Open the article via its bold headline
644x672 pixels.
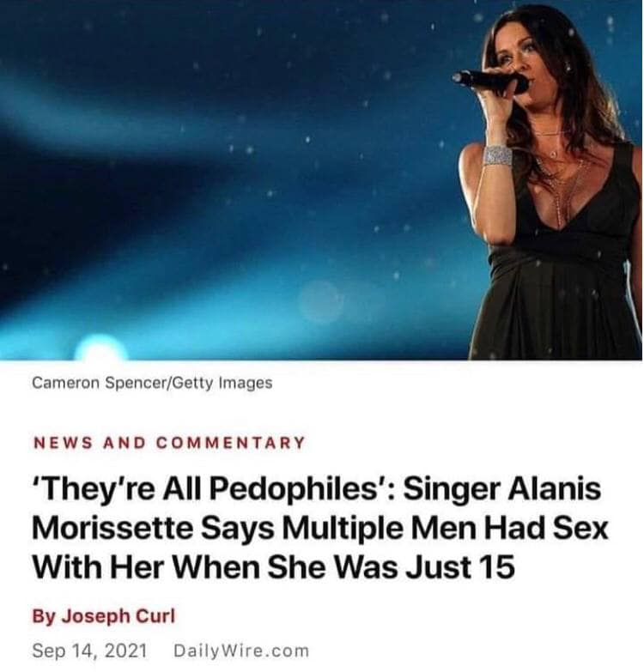(x=319, y=528)
